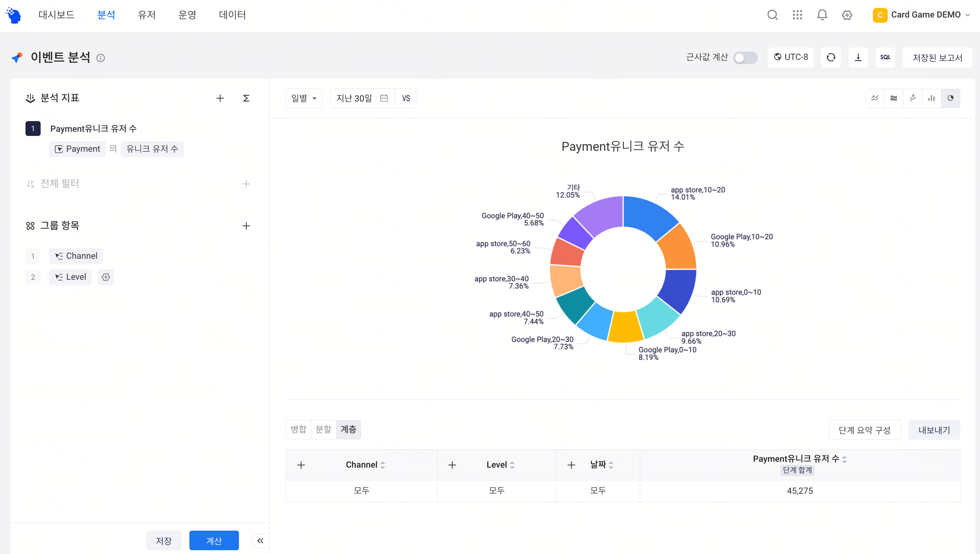The height and width of the screenshot is (554, 980).
Task: Change the Channel group property
Action: coord(76,256)
